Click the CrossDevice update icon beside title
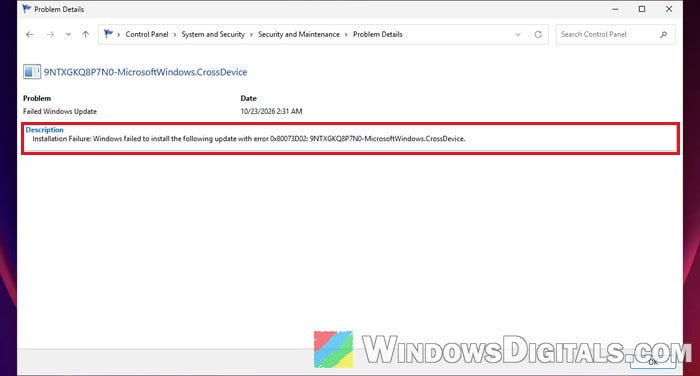Screen dimensions: 700x376 (x=32, y=72)
